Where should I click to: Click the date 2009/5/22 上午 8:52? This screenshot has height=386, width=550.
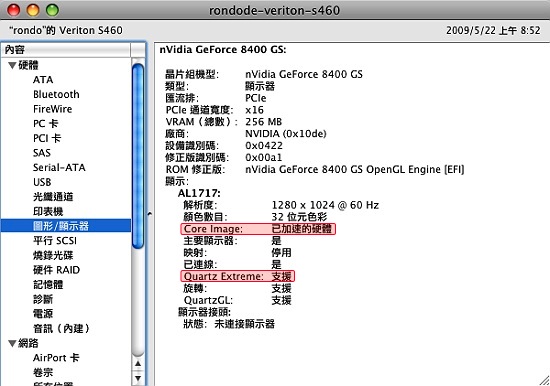coord(493,31)
